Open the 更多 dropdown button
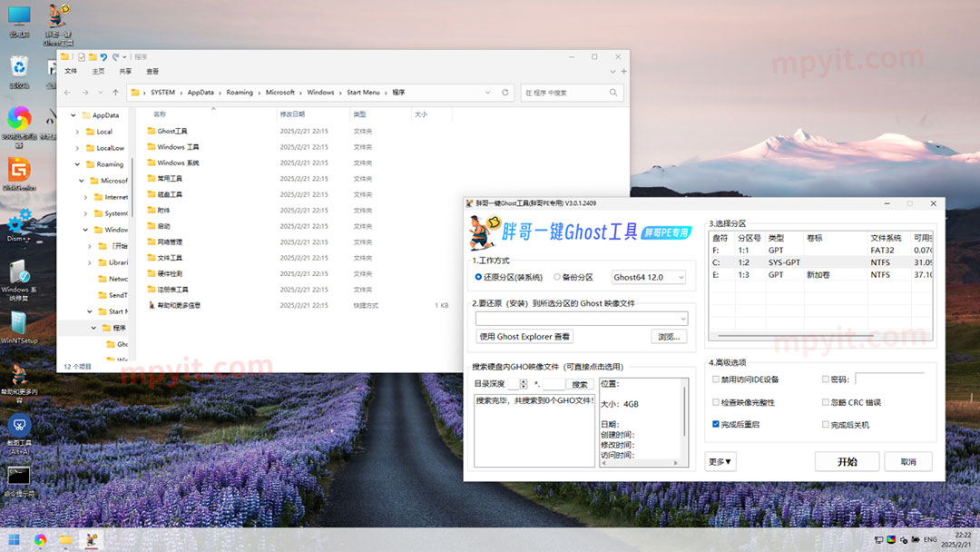This screenshot has width=980, height=552. [720, 462]
